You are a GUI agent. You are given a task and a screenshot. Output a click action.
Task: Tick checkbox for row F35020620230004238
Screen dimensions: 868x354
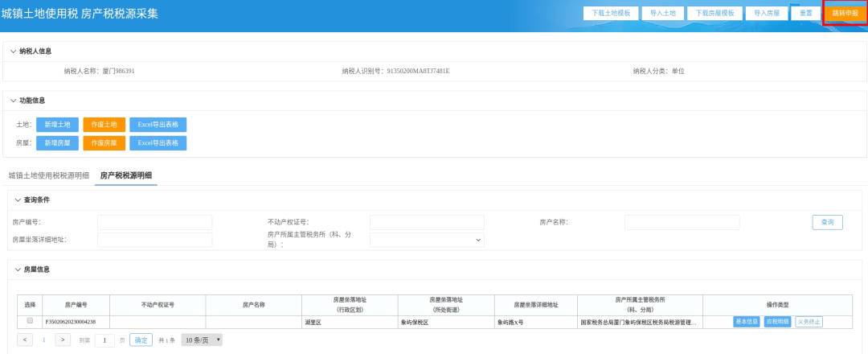coord(30,321)
